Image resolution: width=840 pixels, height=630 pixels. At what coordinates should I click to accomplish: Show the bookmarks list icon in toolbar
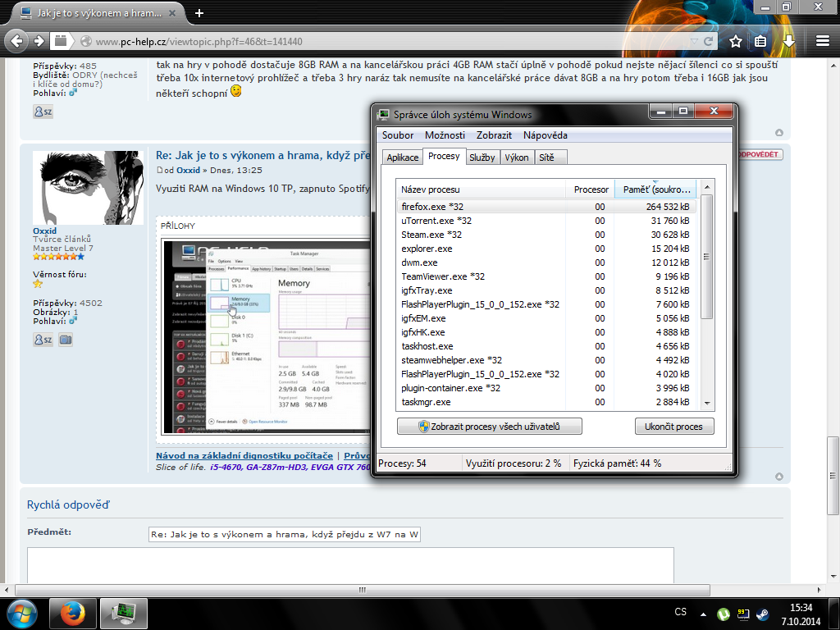pyautogui.click(x=761, y=41)
